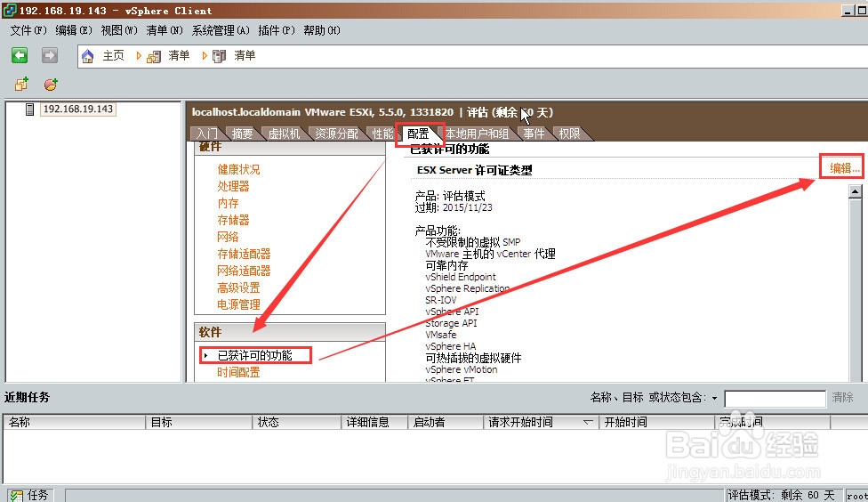The image size is (868, 502).
Task: Sort tasks by 启动者 column header
Action: point(446,422)
